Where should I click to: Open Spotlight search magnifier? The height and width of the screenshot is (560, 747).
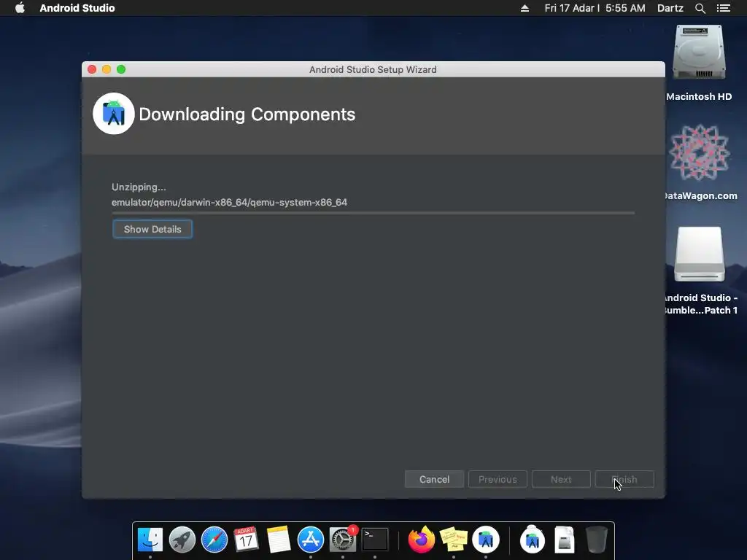tap(700, 8)
